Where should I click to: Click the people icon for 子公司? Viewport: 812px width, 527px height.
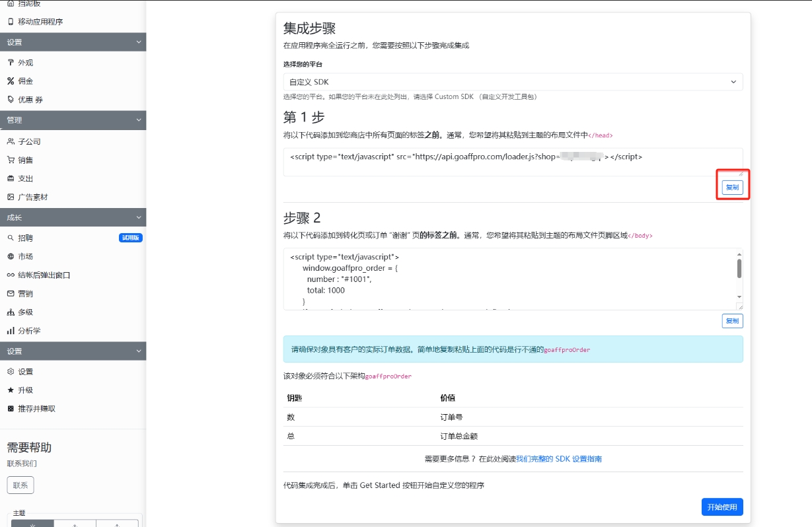[11, 142]
